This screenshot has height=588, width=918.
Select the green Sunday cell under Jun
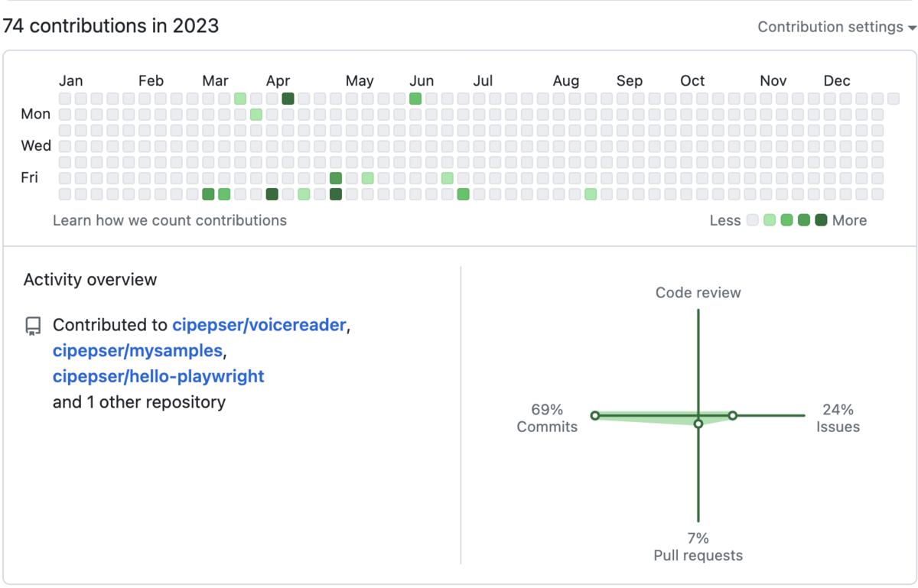pyautogui.click(x=415, y=99)
